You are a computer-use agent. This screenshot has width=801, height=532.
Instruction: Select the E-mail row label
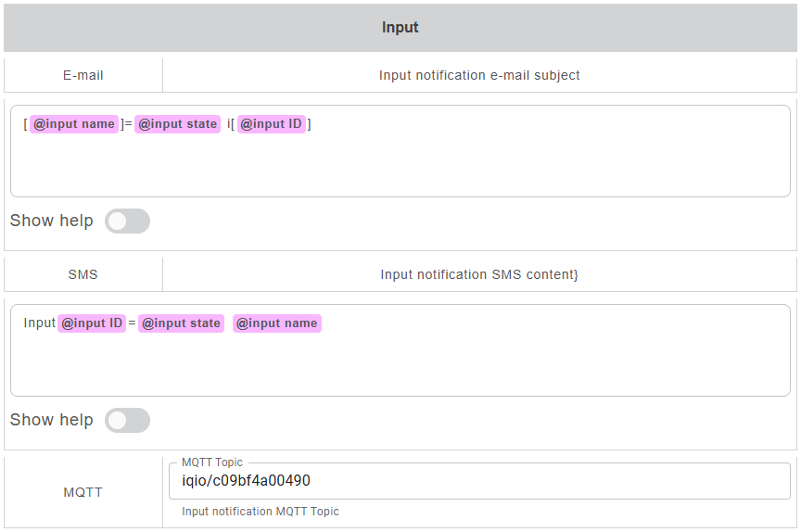83,75
